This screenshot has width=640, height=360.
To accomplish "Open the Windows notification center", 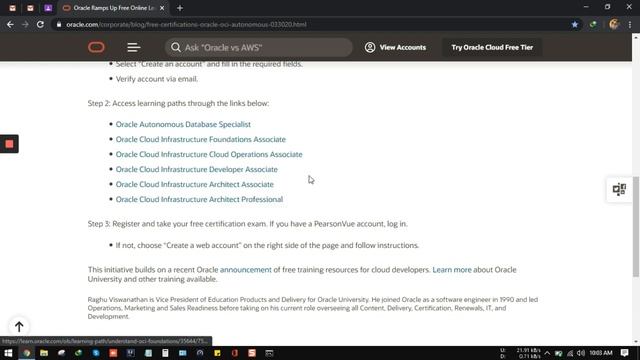I will (x=624, y=353).
